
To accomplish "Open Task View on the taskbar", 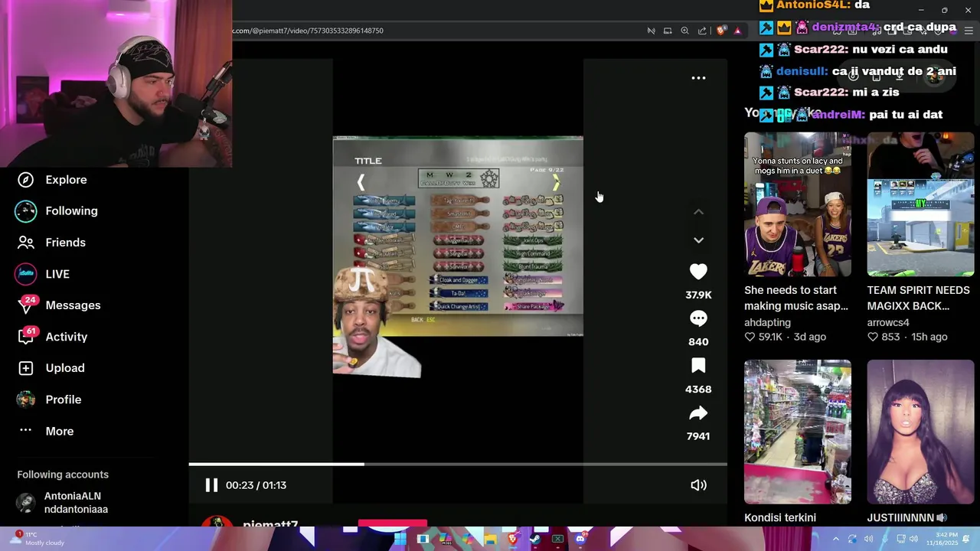I will (x=423, y=540).
